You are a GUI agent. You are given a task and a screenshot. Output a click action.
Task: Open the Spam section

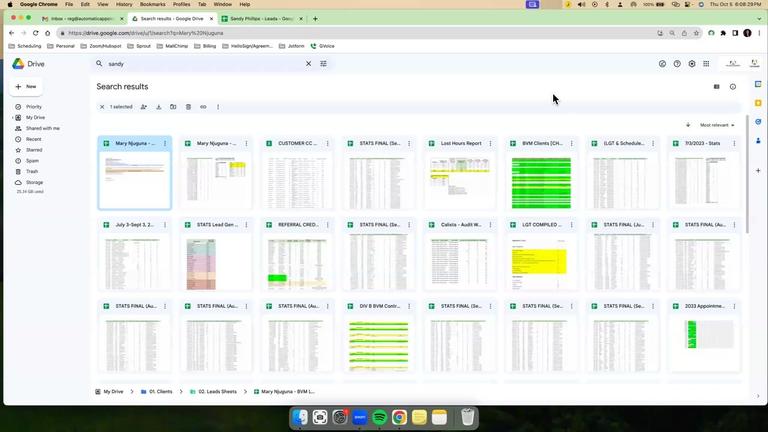point(32,161)
